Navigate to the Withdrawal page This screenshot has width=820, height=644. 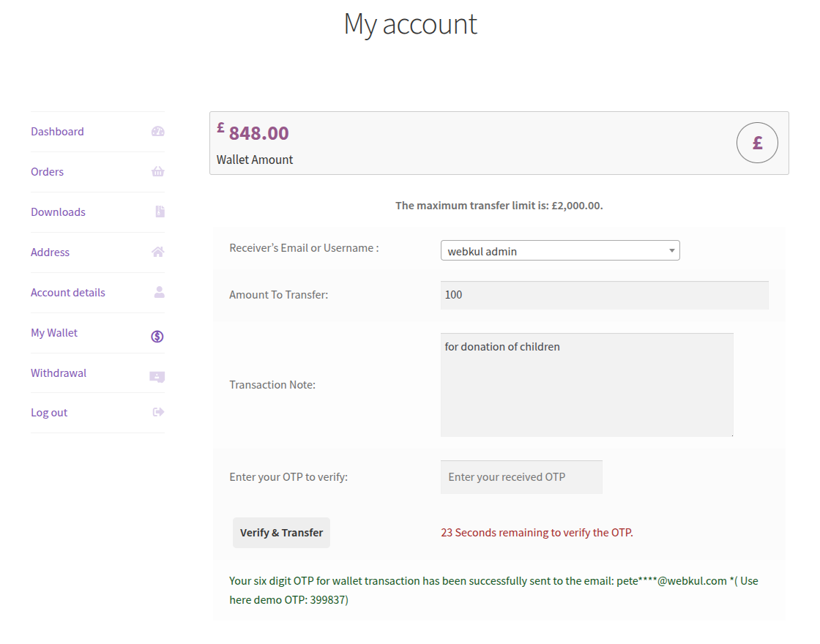tap(59, 373)
